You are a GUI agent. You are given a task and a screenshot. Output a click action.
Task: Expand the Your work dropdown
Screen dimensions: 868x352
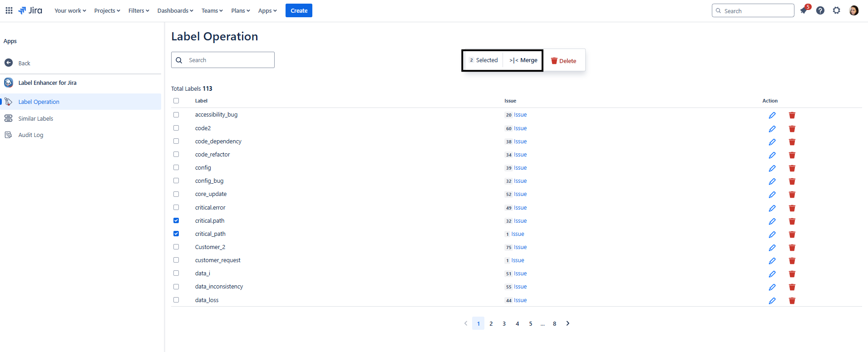pyautogui.click(x=70, y=10)
